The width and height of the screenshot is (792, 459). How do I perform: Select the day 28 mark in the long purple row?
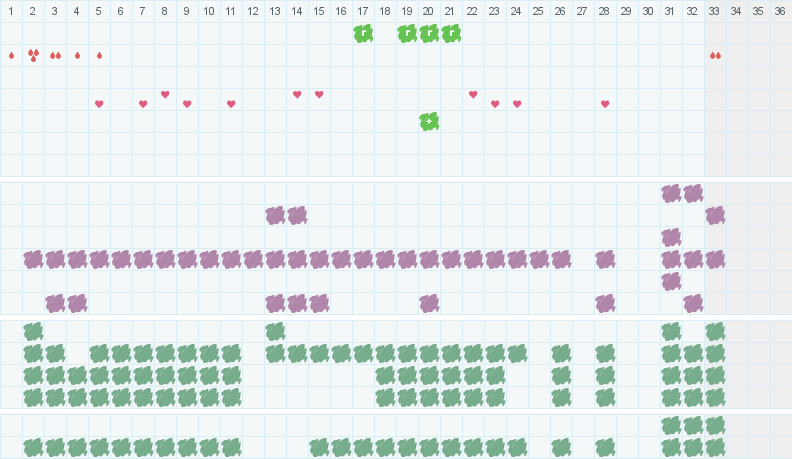(x=605, y=259)
